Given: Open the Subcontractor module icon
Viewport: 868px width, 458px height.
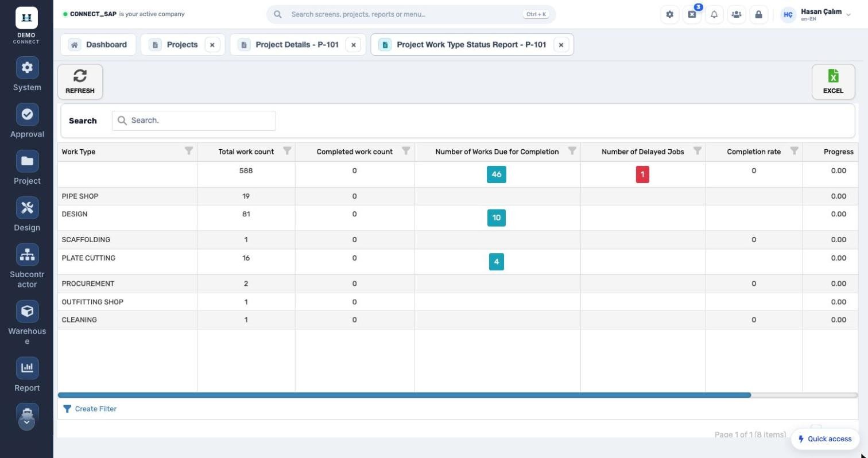Looking at the screenshot, I should (x=27, y=255).
